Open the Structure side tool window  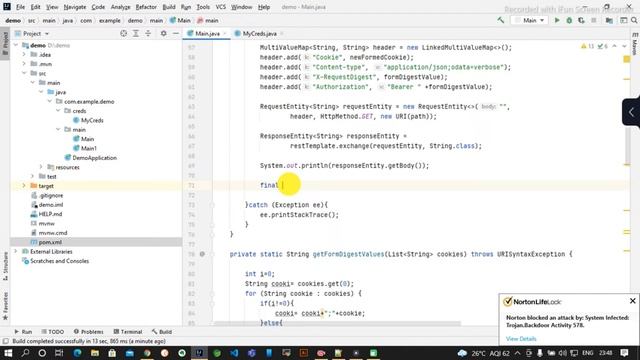point(5,266)
